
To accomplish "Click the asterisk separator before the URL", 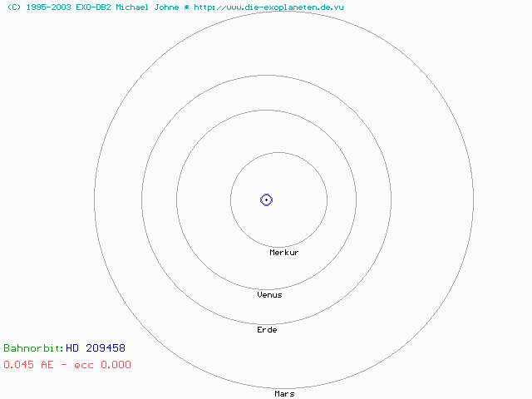I will click(187, 7).
